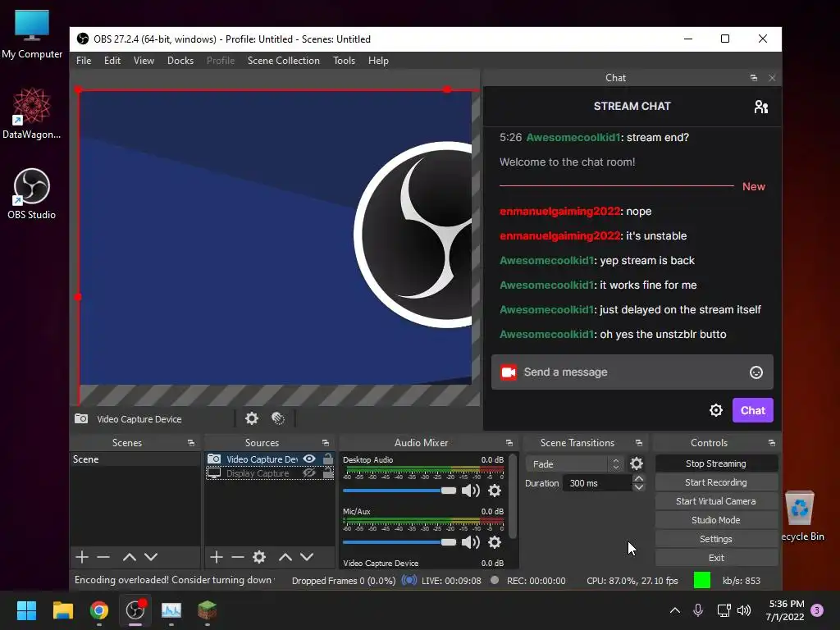Open emoji picker in message box

tap(756, 372)
